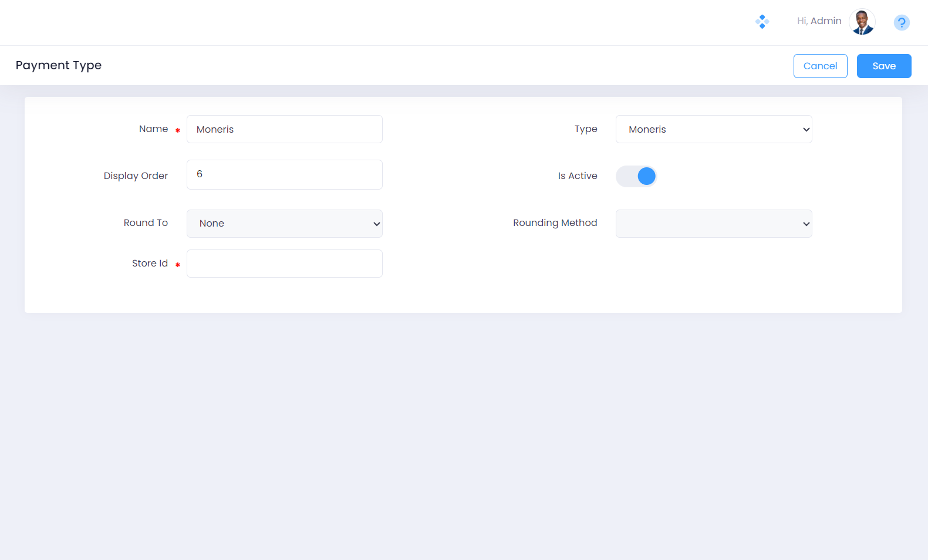Click the 'Round To' label text
Screen dimensions: 928x560
(x=146, y=223)
